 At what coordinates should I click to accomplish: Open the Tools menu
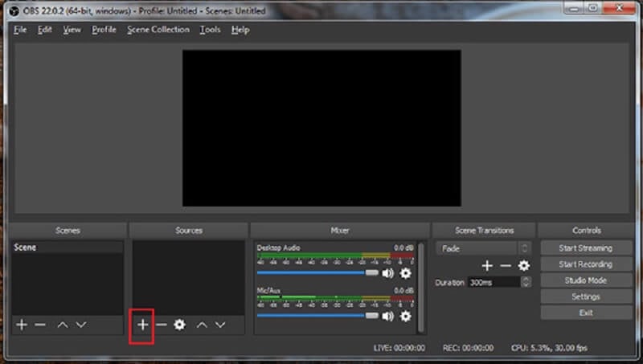tap(210, 30)
